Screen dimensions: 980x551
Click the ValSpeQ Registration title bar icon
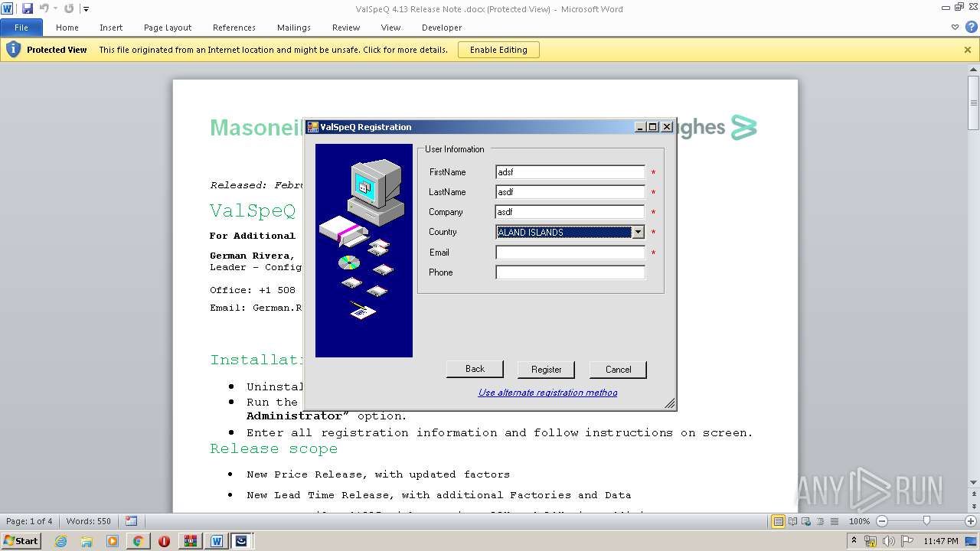(x=312, y=127)
